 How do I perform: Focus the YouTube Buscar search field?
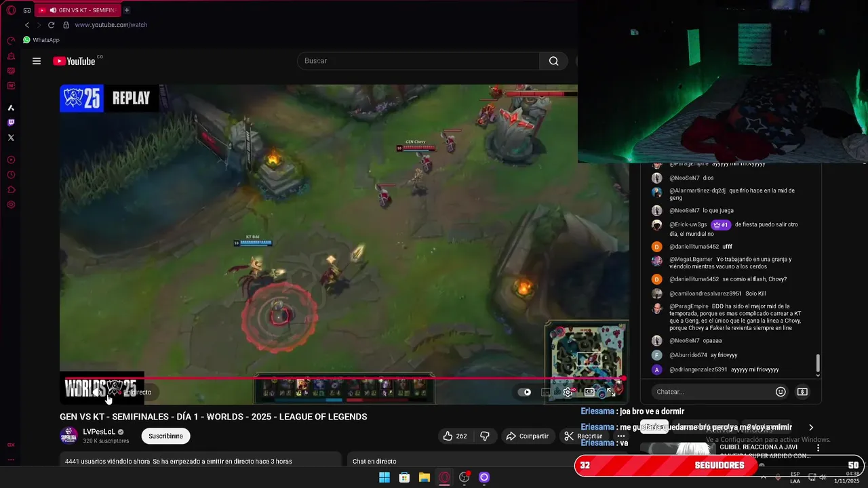coord(418,61)
